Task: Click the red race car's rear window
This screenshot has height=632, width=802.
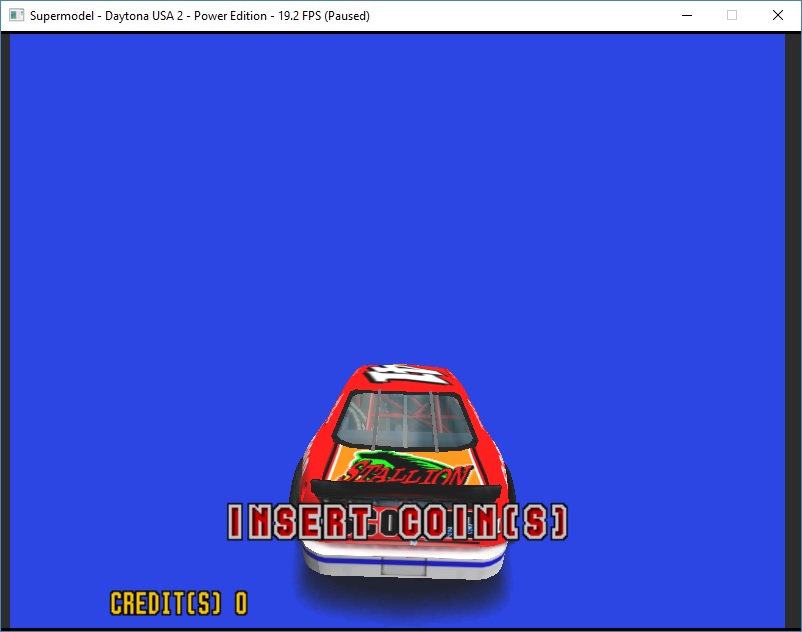Action: pyautogui.click(x=406, y=420)
